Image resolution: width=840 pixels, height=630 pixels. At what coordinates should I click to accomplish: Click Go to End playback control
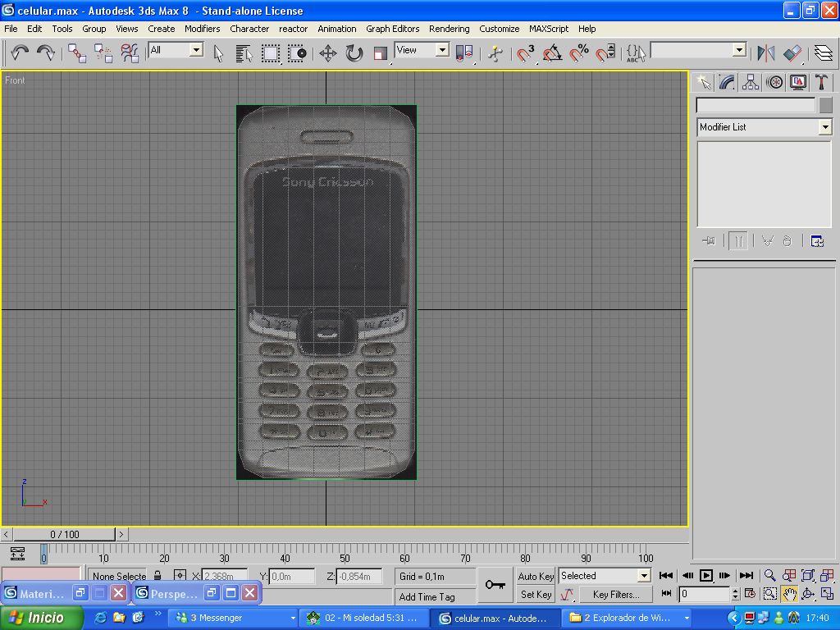746,575
